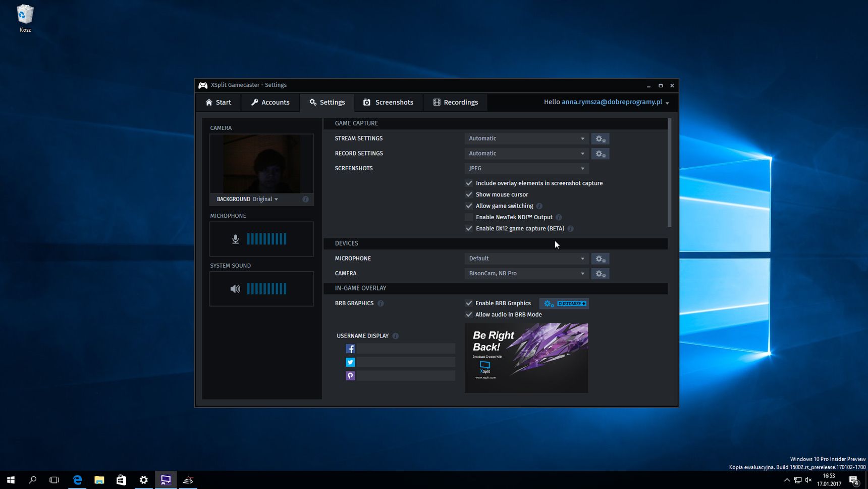Toggle Enable DX12 game capture checkbox
The height and width of the screenshot is (489, 868).
pyautogui.click(x=469, y=229)
